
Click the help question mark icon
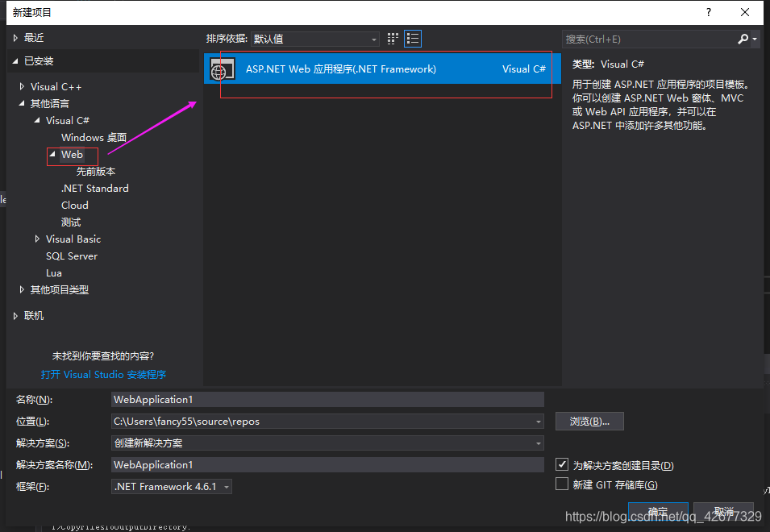pyautogui.click(x=708, y=12)
